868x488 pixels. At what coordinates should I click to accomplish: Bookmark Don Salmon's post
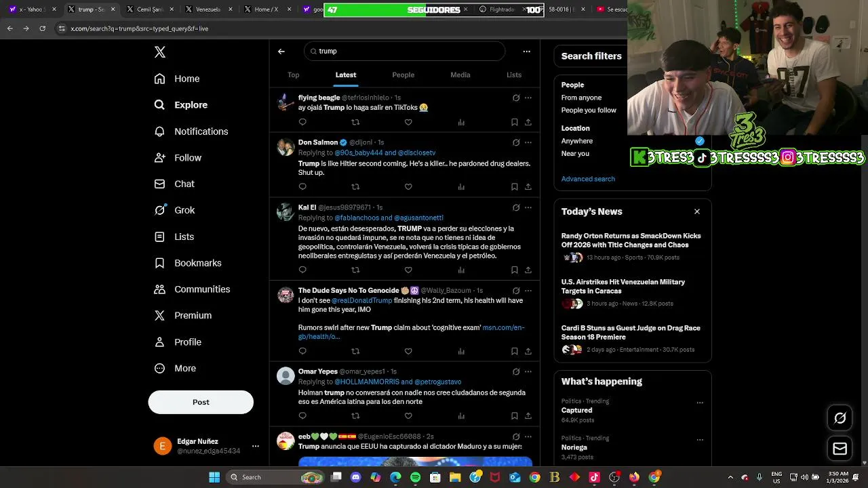coord(514,186)
